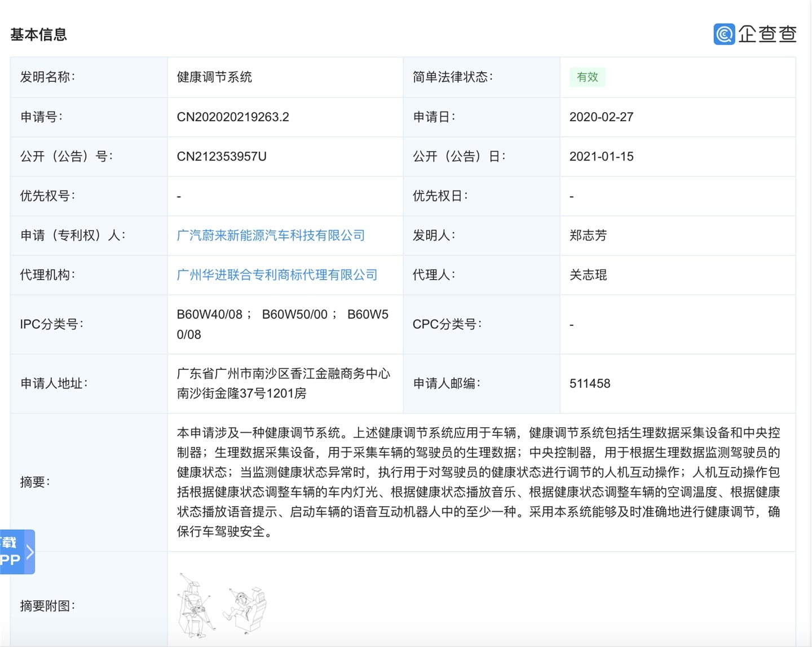Expand the chevron arrow on APP tab
Image resolution: width=812 pixels, height=647 pixels.
click(30, 551)
